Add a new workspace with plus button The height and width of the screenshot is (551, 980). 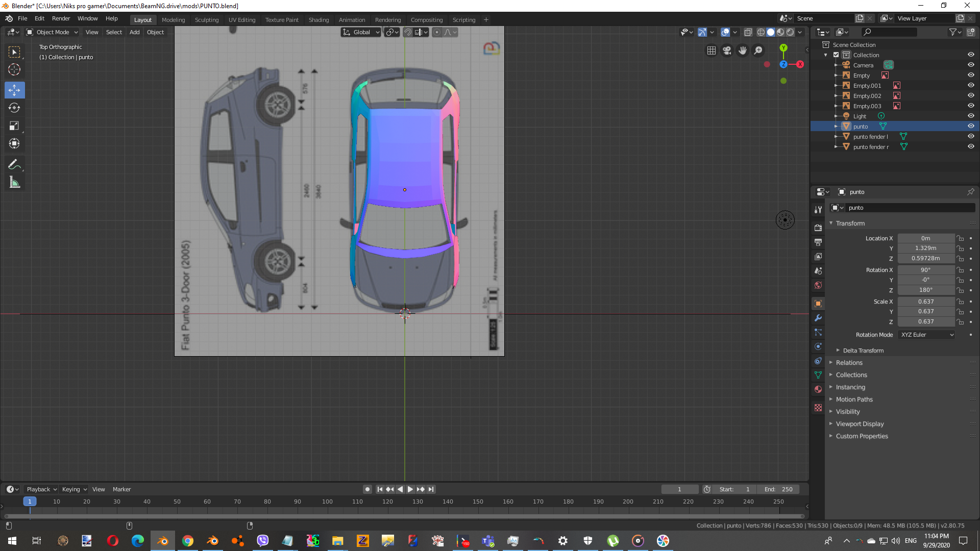point(486,20)
